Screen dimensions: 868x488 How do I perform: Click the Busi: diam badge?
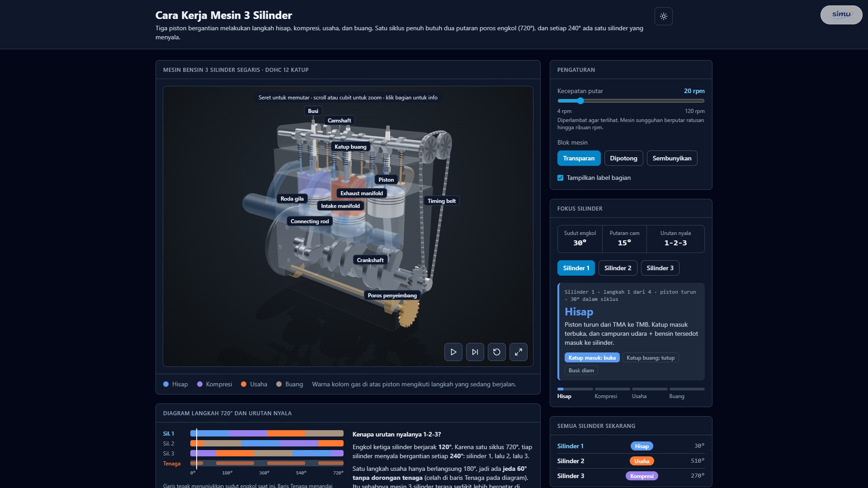point(581,371)
